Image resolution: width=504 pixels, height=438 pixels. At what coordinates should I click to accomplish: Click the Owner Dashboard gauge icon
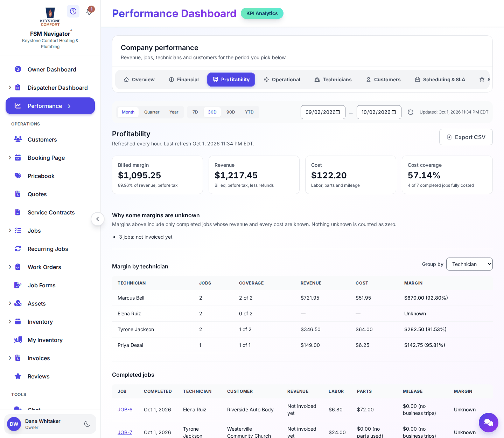18,69
